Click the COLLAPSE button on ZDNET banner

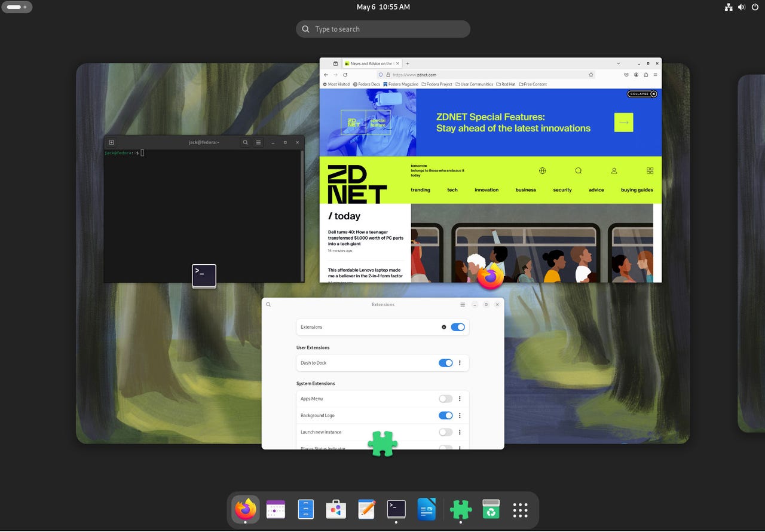[x=642, y=94]
